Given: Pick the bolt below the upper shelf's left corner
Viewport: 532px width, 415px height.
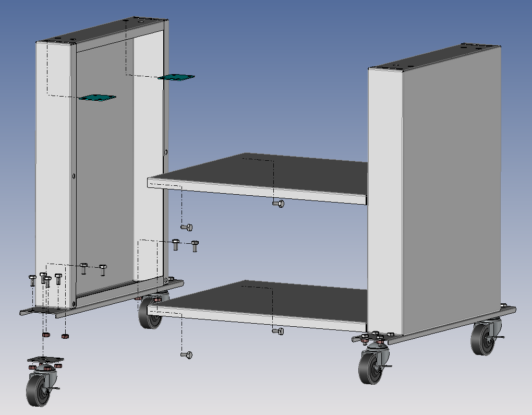Looking at the screenshot, I should pyautogui.click(x=187, y=227).
